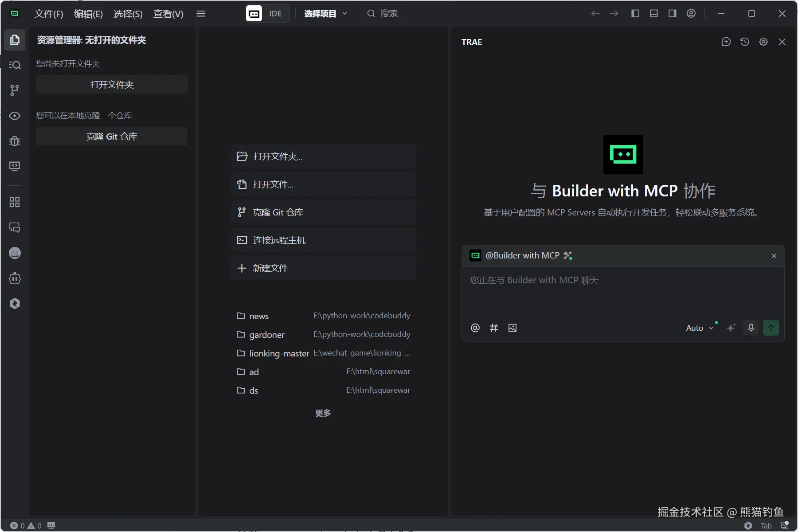Image resolution: width=798 pixels, height=532 pixels.
Task: Choose 打开文件... in welcome list
Action: pos(323,184)
